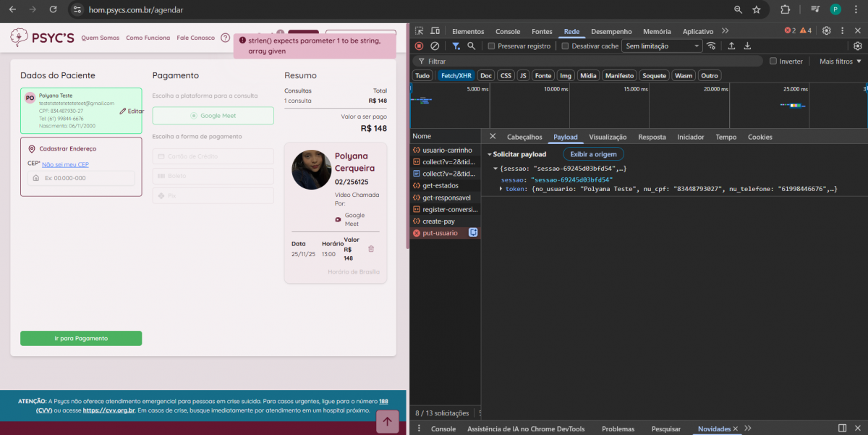The image size is (868, 435).
Task: Open DevTools settings gear
Action: 826,30
